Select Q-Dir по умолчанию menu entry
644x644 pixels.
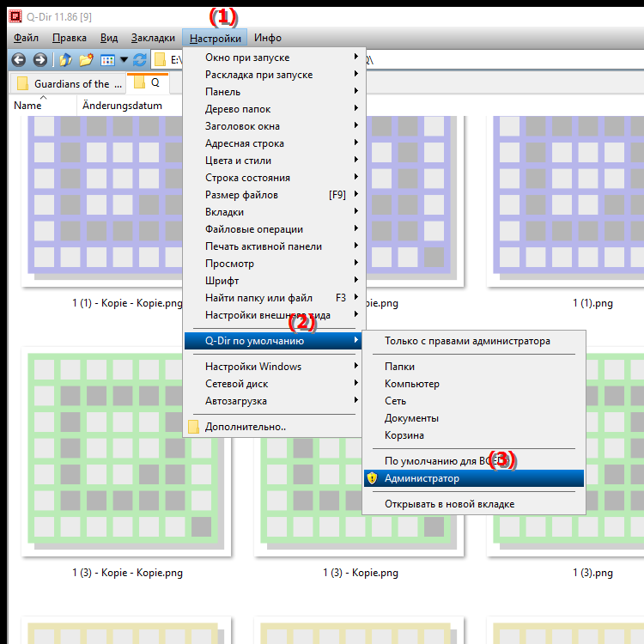click(273, 341)
